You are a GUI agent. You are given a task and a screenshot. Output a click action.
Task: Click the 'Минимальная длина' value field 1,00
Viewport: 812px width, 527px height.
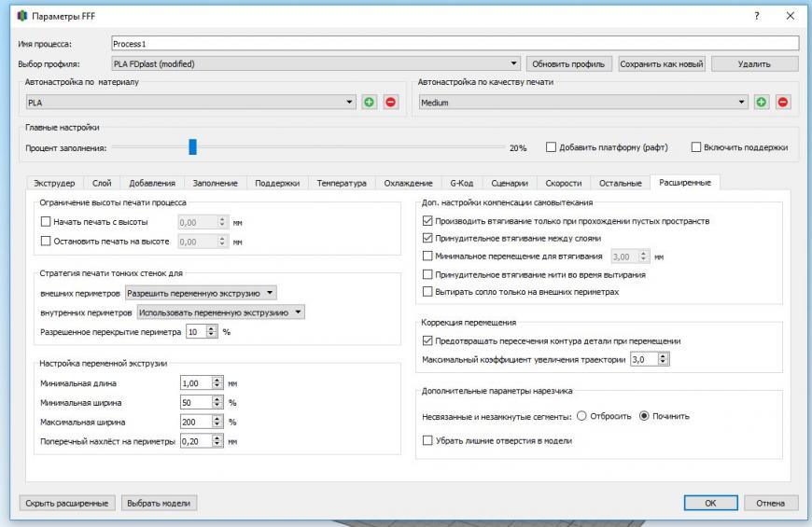(x=196, y=383)
